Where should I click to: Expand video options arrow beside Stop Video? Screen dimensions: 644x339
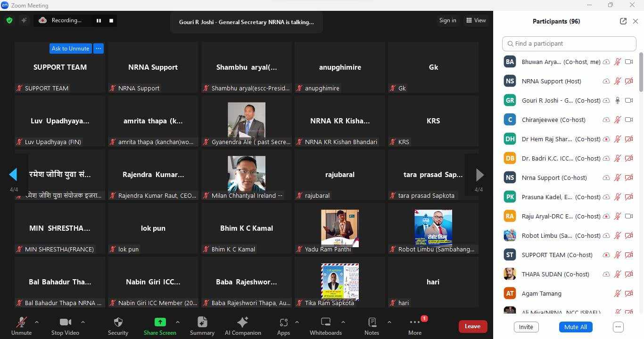83,323
